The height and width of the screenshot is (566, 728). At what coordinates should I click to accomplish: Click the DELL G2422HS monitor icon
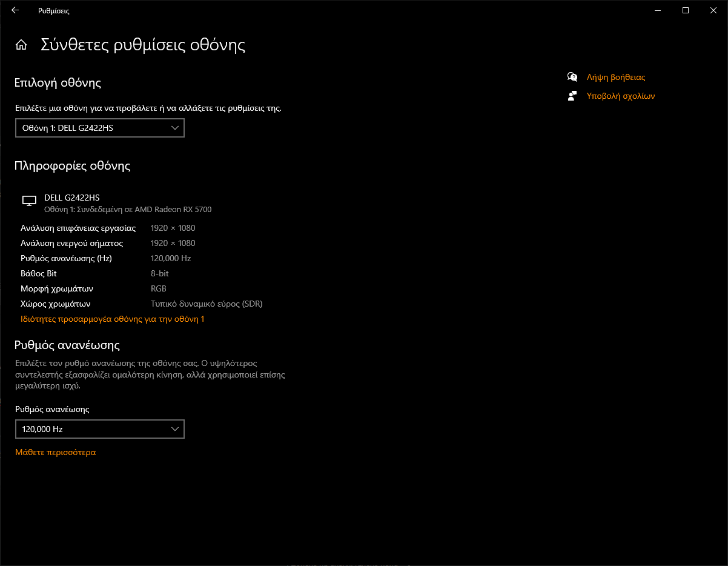tap(29, 201)
